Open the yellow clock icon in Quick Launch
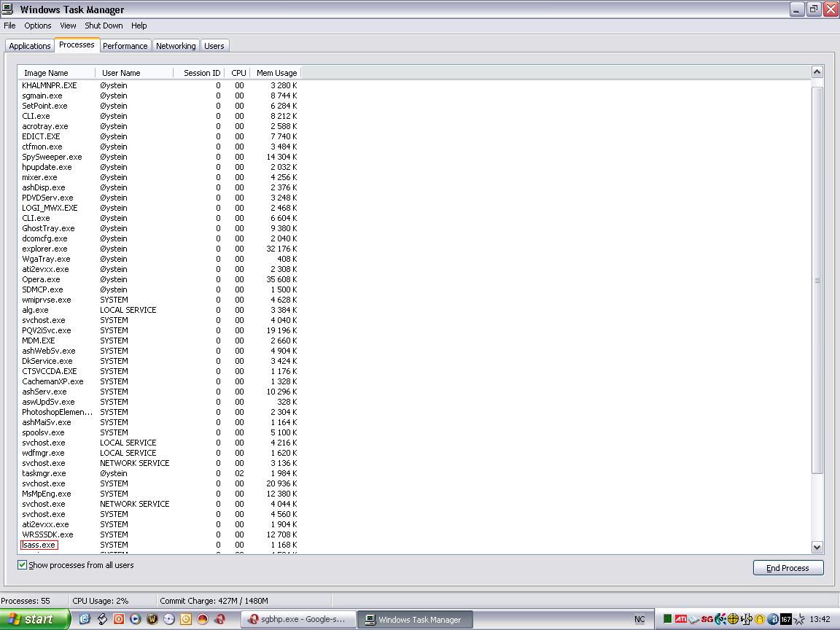840x630 pixels. [186, 619]
